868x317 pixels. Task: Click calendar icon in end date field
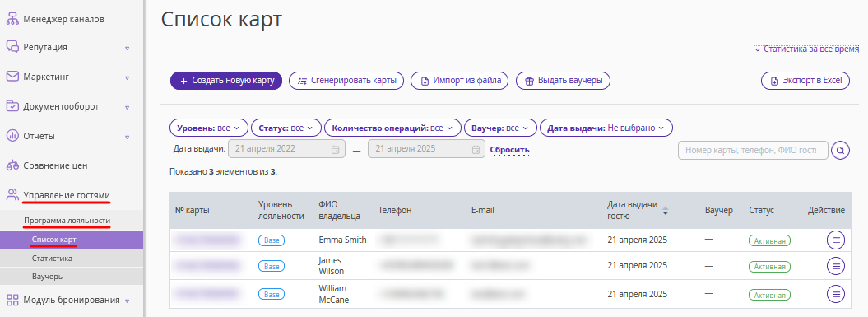coord(476,149)
